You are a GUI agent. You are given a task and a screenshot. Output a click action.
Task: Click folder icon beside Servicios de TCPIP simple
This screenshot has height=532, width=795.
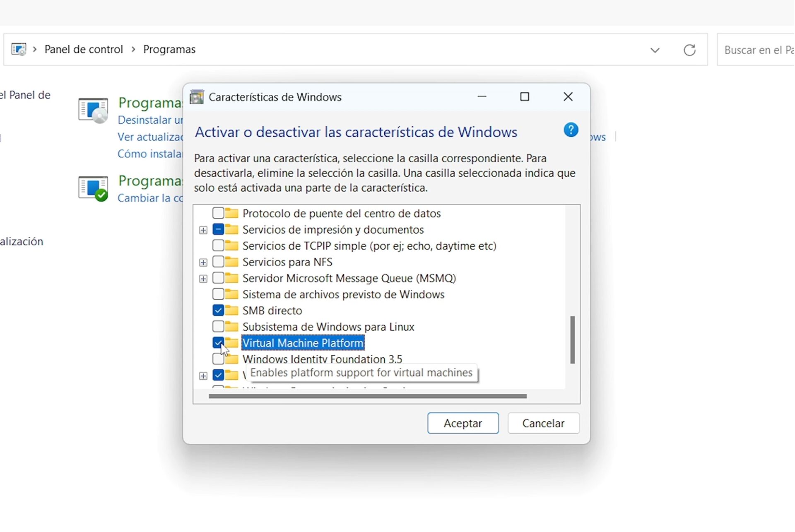tap(232, 246)
